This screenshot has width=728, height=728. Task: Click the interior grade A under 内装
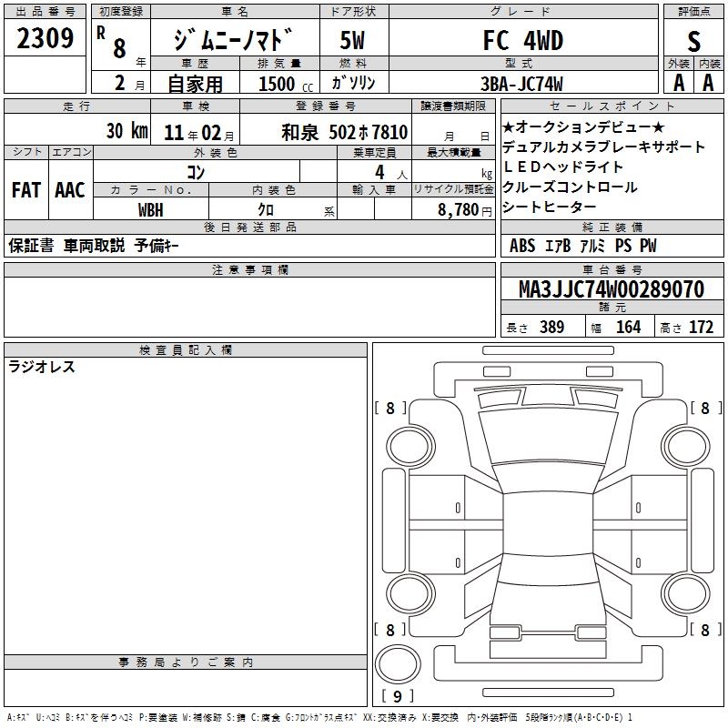click(x=708, y=82)
